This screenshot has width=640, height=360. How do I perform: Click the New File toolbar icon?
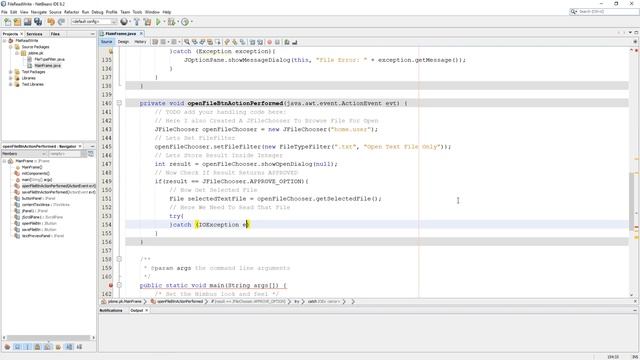(7, 22)
